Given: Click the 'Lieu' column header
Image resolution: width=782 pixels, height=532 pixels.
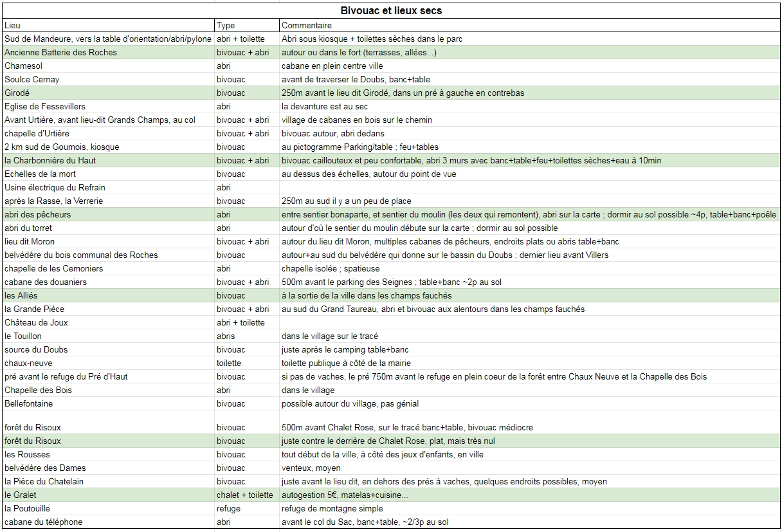Looking at the screenshot, I should (109, 26).
